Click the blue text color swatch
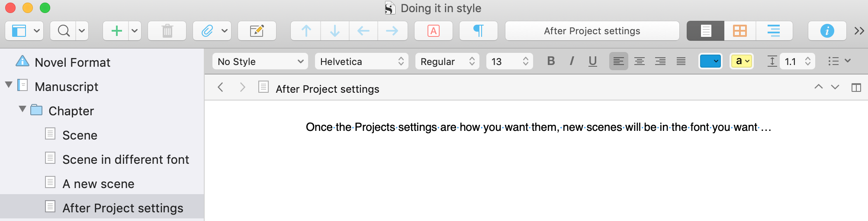868x221 pixels. 710,62
